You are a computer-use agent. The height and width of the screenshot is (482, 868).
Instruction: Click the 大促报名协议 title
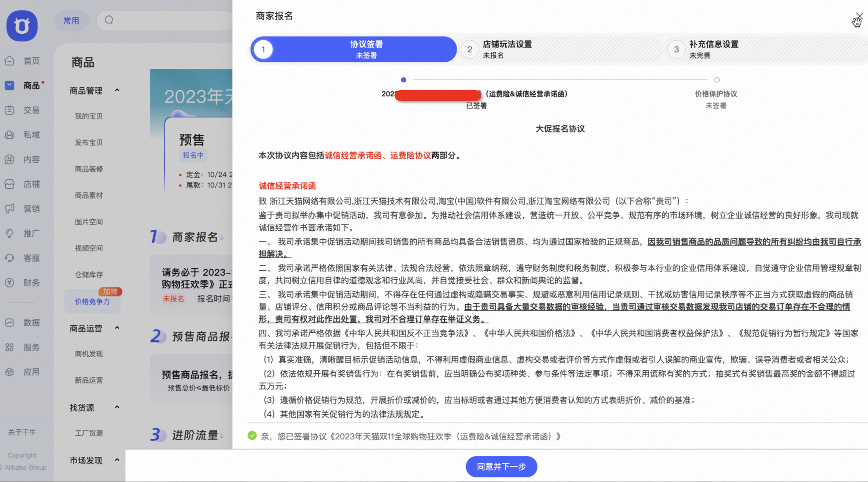(560, 129)
